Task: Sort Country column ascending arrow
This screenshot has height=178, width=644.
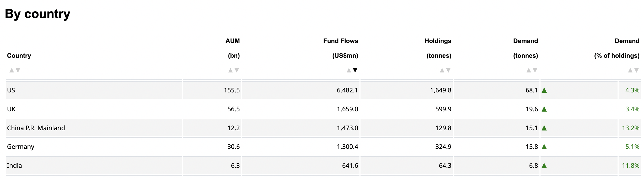Action: click(12, 70)
